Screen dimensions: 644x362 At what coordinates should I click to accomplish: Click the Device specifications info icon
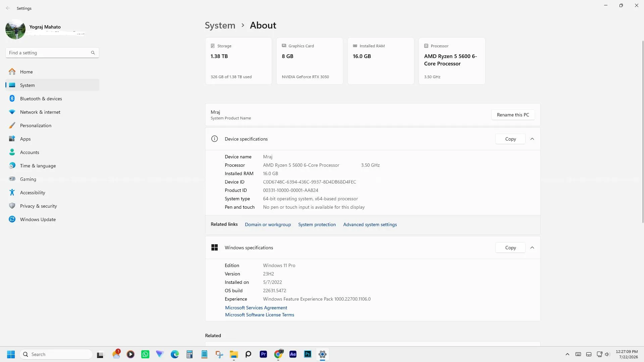[214, 139]
